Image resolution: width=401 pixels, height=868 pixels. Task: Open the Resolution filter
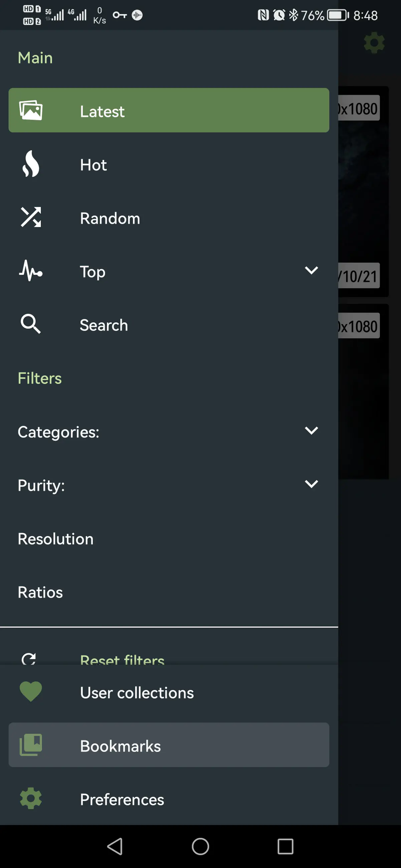coord(56,538)
